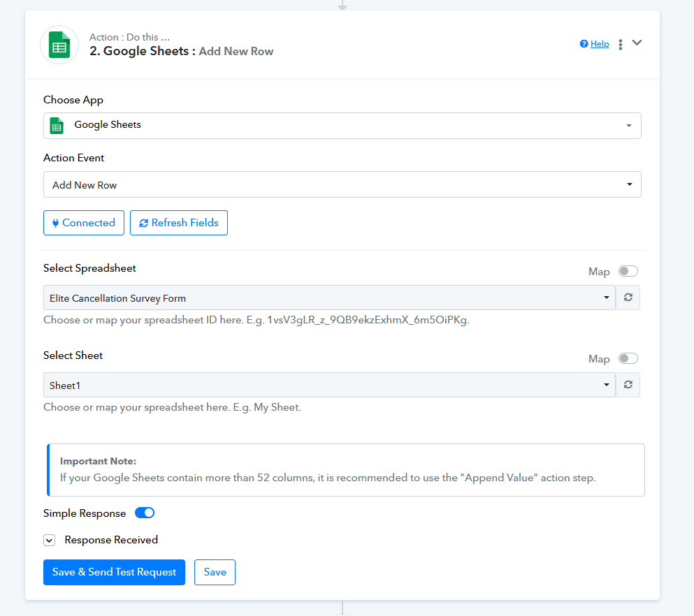Open the three-dot step options menu
694x616 pixels.
[621, 44]
